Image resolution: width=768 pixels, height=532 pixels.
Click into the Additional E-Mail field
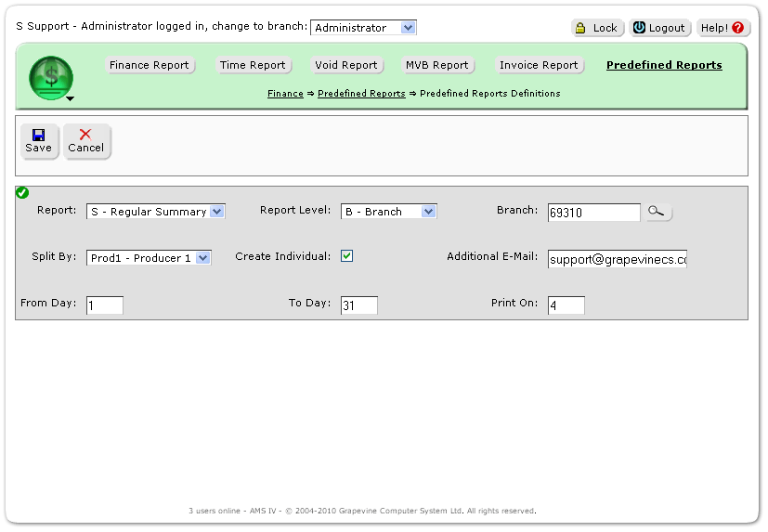click(617, 260)
